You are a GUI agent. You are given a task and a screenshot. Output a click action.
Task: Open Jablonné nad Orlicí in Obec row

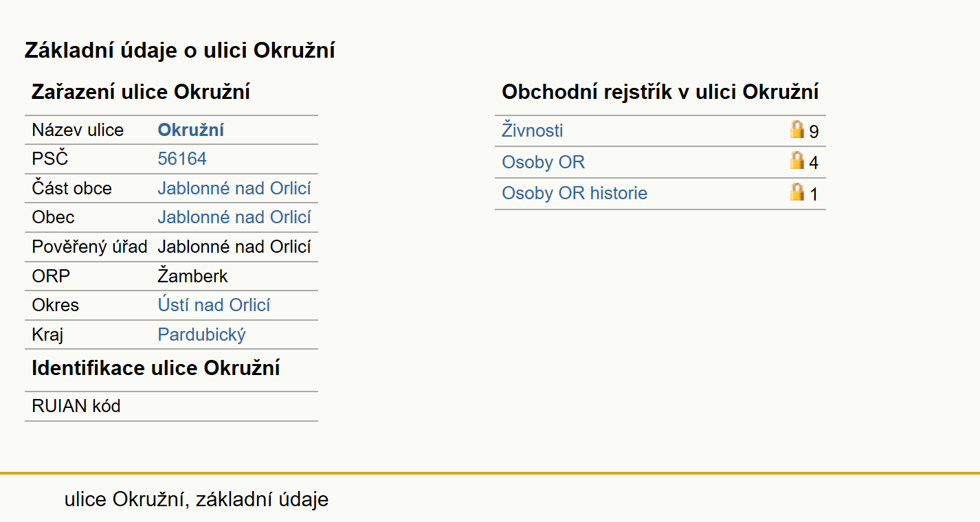(234, 217)
